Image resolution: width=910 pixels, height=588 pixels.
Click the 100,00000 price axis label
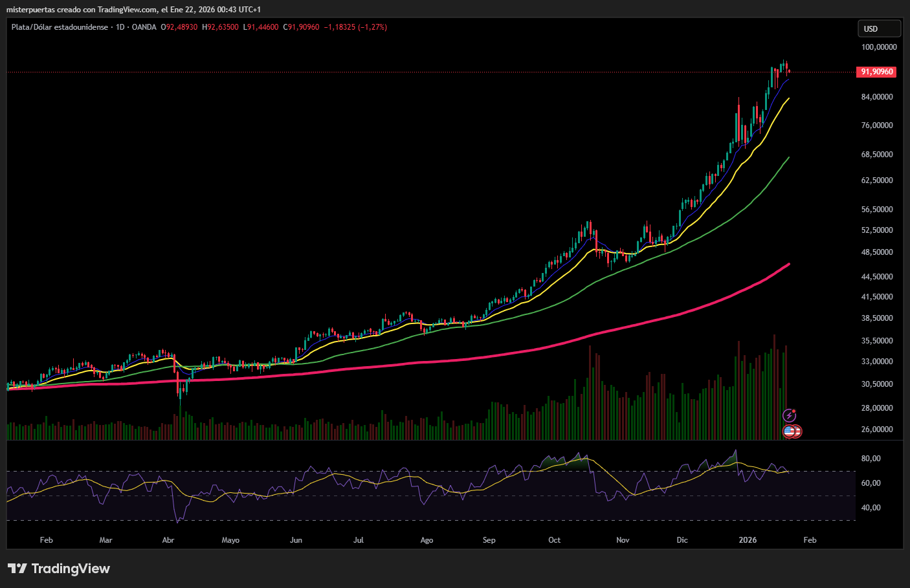[x=879, y=47]
